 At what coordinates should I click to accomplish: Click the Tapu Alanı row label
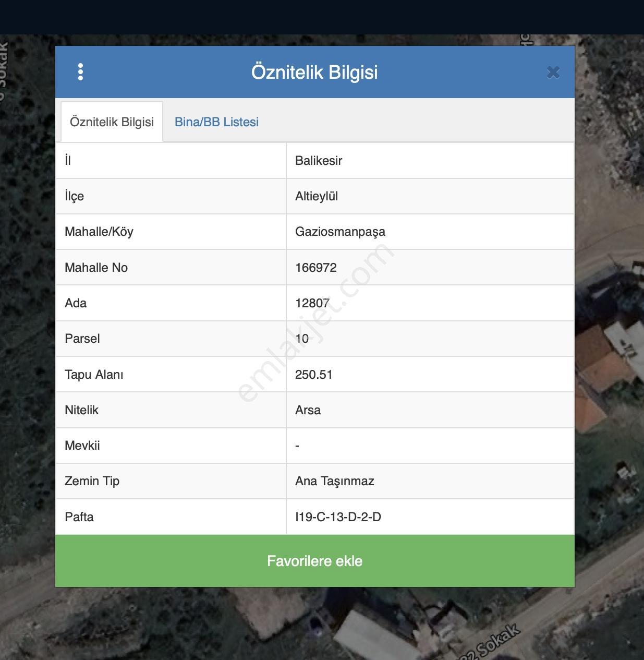[x=94, y=375]
